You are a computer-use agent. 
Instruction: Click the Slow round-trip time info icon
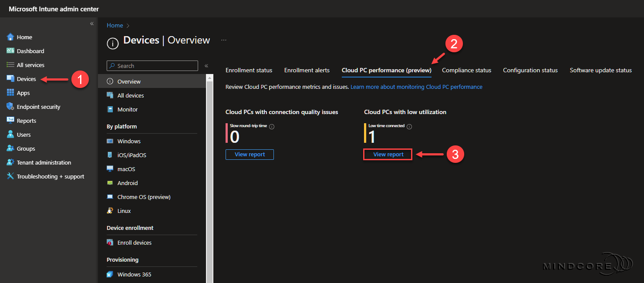coord(272,126)
